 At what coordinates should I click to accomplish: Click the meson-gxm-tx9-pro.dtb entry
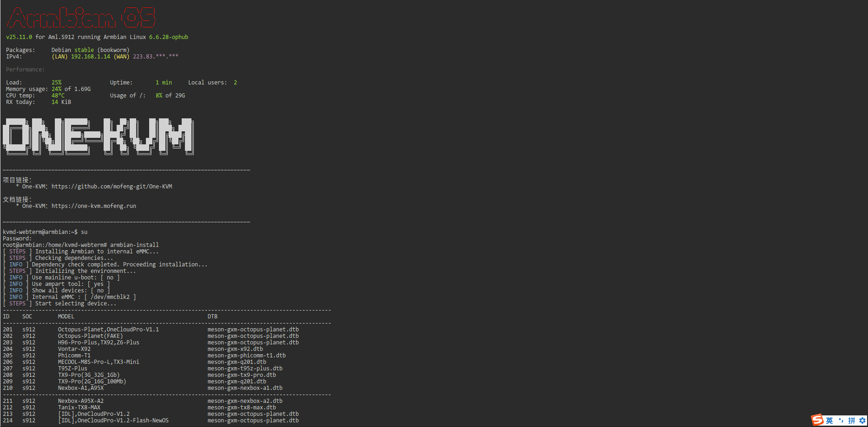click(x=242, y=375)
